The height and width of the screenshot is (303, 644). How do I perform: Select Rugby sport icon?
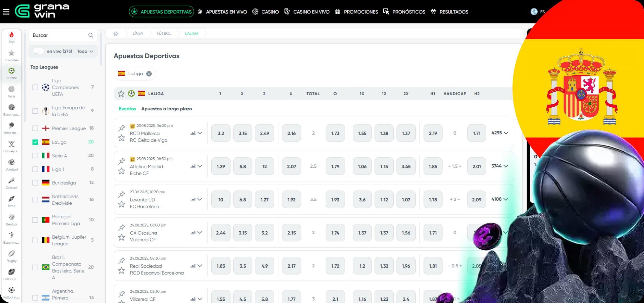coord(12,256)
